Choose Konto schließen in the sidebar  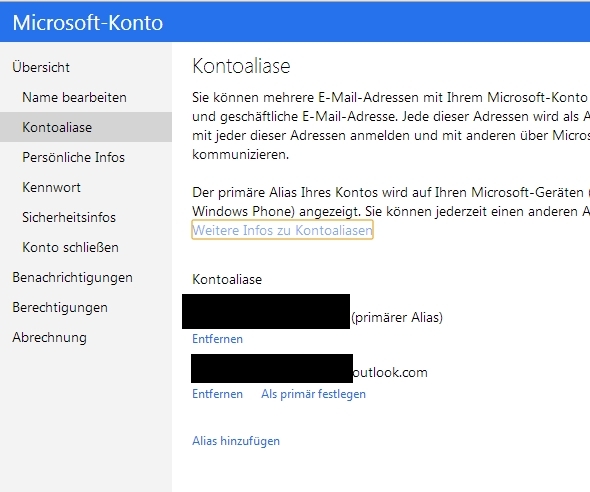tap(70, 248)
